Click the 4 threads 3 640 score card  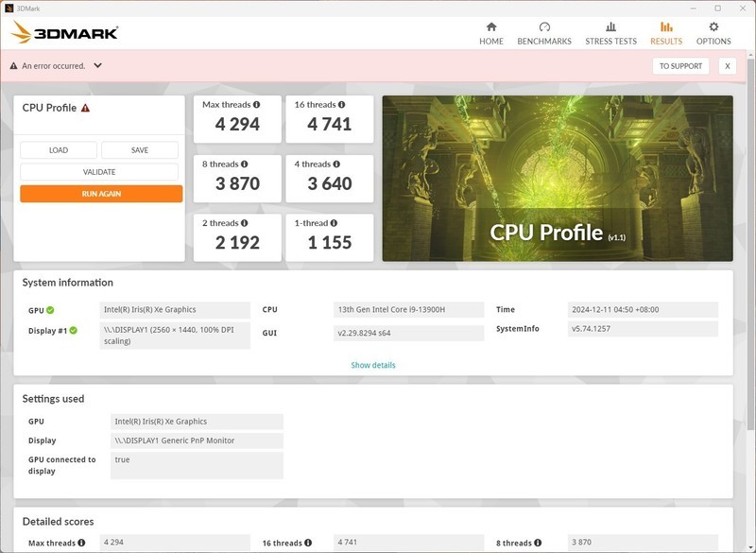329,179
